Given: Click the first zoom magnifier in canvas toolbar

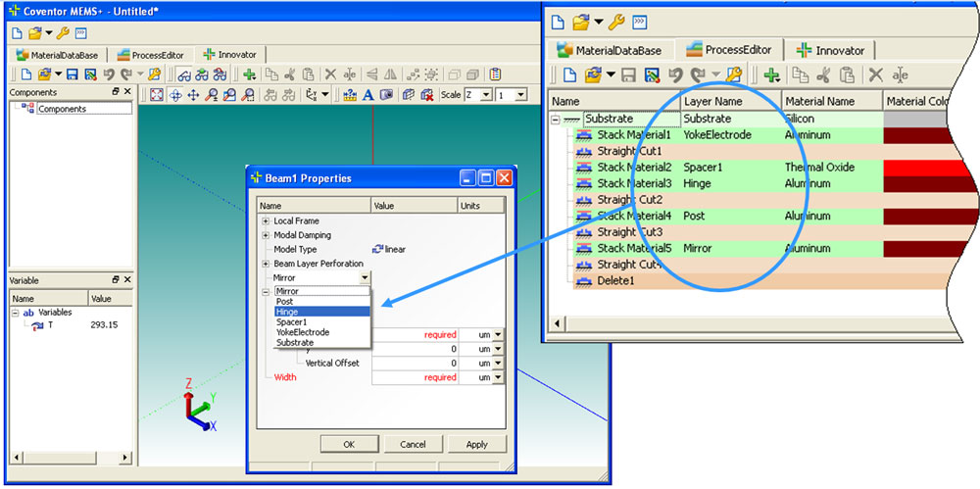Looking at the screenshot, I should 212,95.
